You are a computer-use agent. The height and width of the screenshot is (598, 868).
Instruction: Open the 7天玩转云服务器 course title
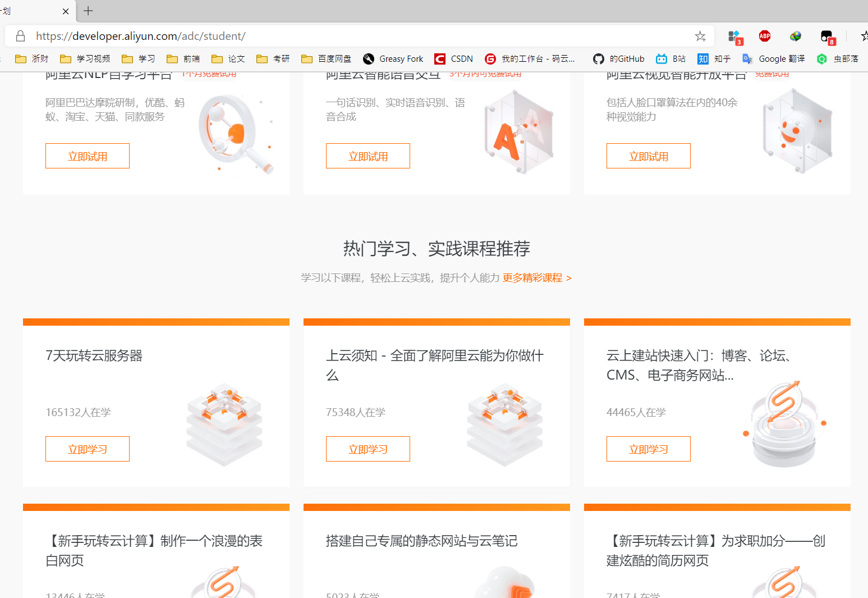click(94, 356)
